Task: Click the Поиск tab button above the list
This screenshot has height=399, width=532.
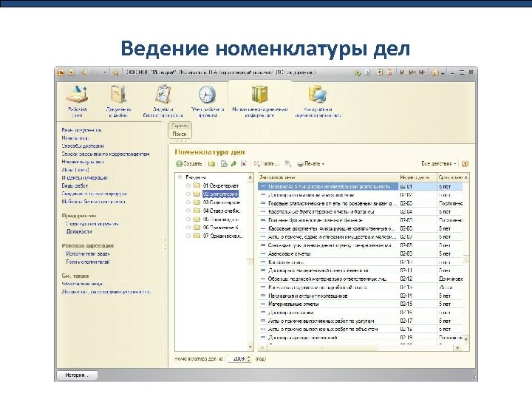Action: click(x=180, y=134)
